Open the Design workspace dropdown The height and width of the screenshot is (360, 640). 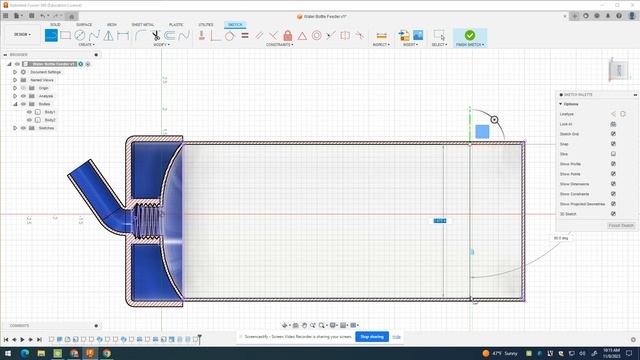tap(22, 35)
